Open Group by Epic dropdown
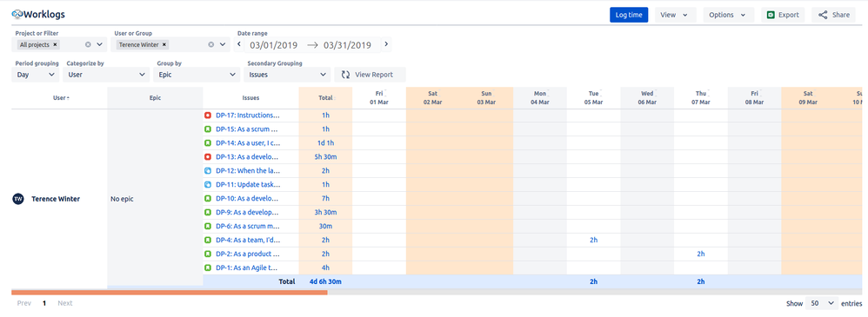Screen dimensions: 868x317 [197, 74]
